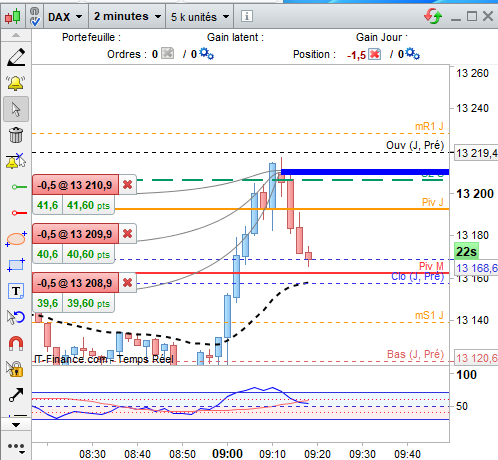Viewport: 498px width, 460px height.
Task: Open the DAX instrument dropdown
Action: (x=65, y=17)
